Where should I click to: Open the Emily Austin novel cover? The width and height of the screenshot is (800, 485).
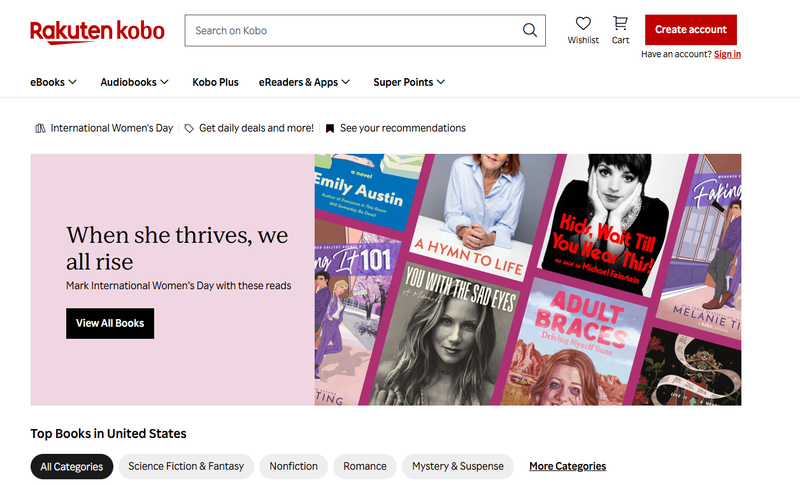coord(365,191)
